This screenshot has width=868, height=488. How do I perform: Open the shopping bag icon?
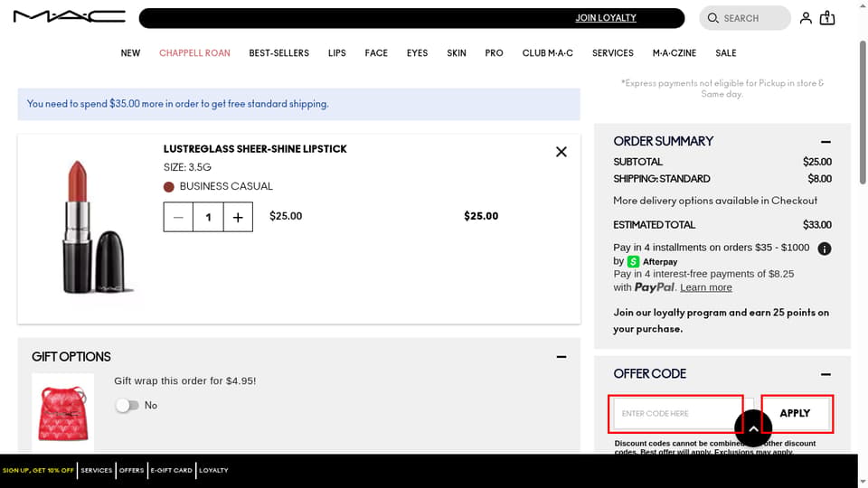coord(827,18)
